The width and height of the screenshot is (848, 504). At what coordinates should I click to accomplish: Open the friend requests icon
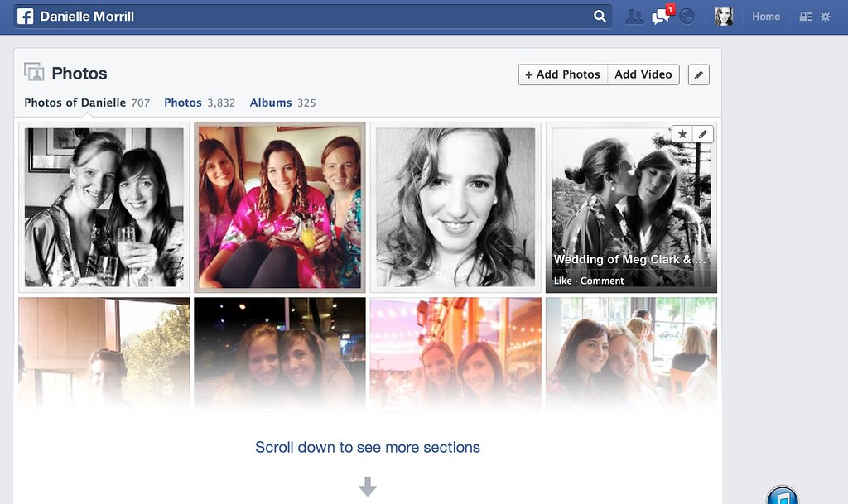click(634, 17)
